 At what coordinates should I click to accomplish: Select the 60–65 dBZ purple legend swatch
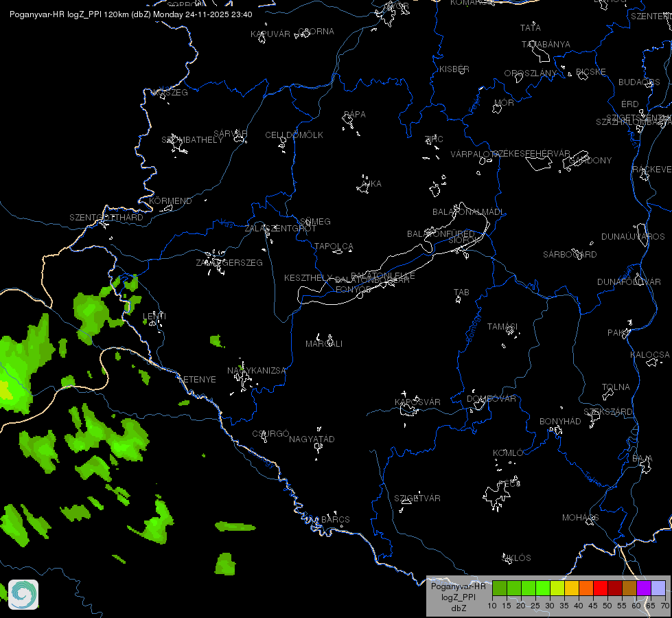point(644,588)
